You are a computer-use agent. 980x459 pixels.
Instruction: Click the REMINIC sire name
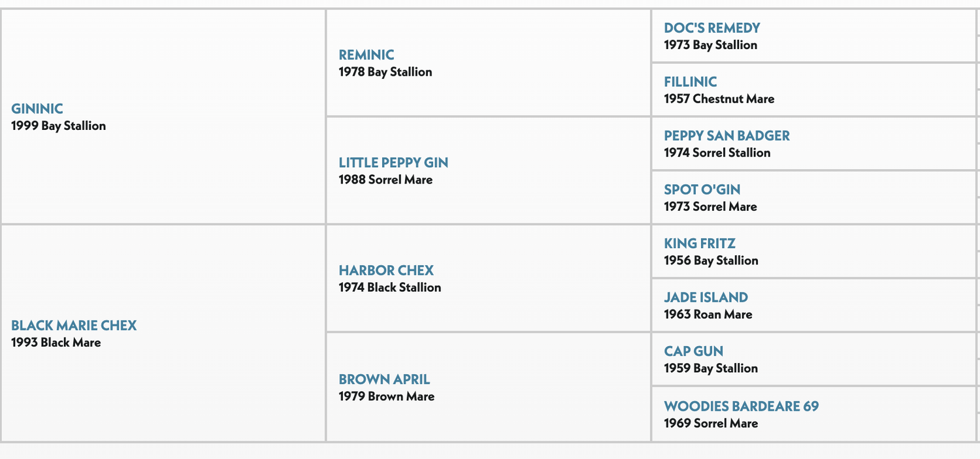(367, 55)
